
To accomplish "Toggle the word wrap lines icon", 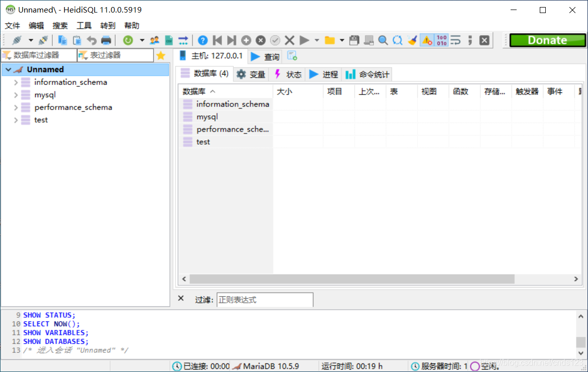I will 456,40.
